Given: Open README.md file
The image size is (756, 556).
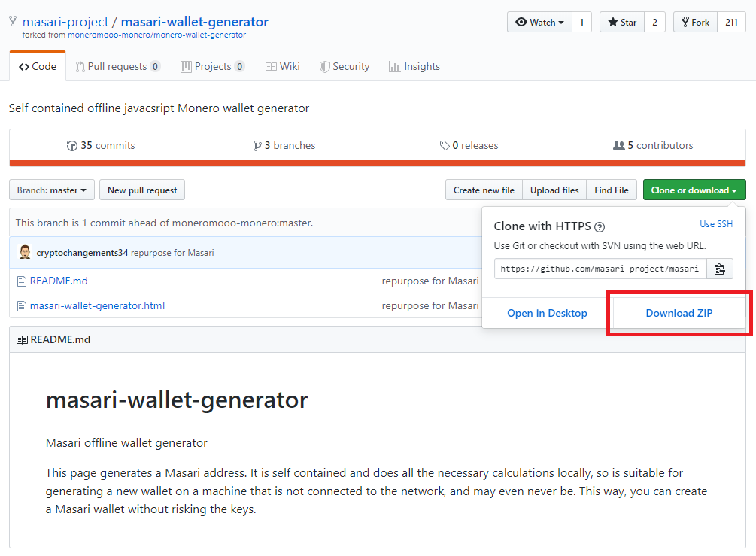Looking at the screenshot, I should [x=59, y=281].
